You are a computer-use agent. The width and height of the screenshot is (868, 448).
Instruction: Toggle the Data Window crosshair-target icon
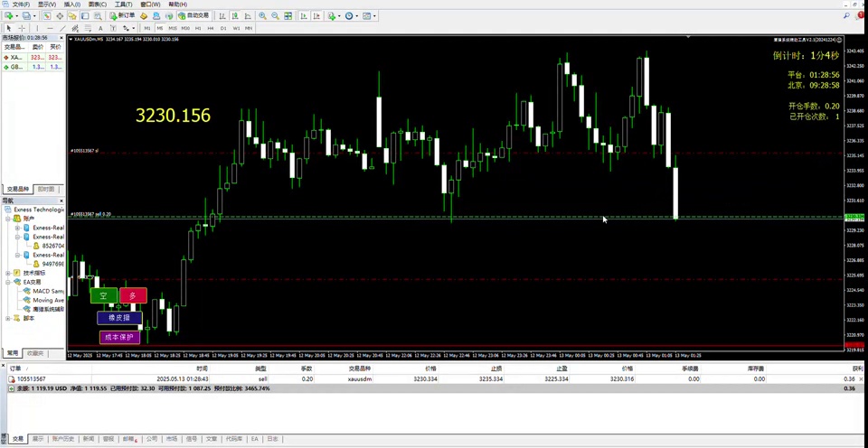(x=60, y=16)
